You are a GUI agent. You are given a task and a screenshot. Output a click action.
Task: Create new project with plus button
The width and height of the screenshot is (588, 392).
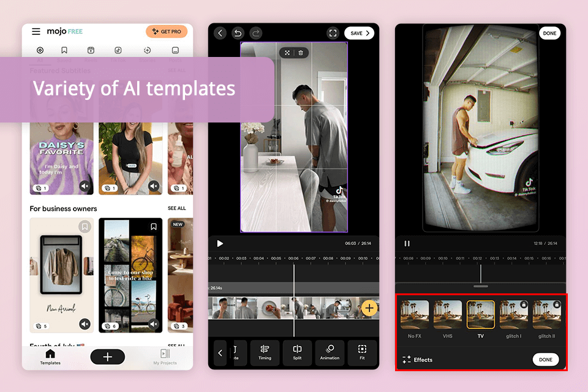click(x=108, y=356)
